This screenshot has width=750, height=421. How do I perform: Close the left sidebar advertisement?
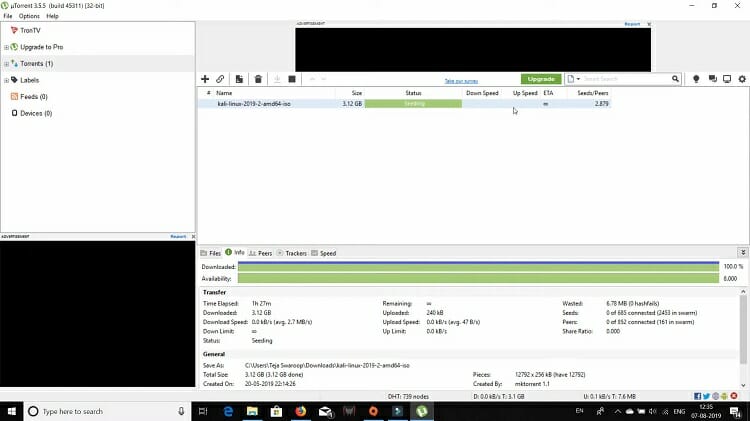(193, 236)
